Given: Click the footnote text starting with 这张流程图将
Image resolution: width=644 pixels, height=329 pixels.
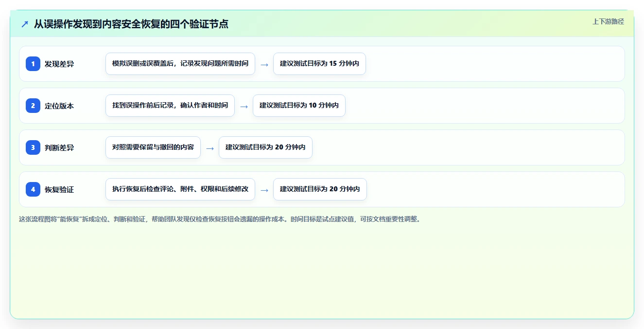Looking at the screenshot, I should click(x=219, y=219).
